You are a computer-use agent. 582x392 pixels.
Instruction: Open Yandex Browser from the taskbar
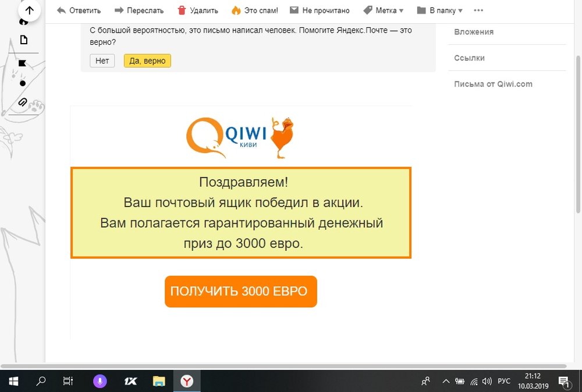coord(187,381)
